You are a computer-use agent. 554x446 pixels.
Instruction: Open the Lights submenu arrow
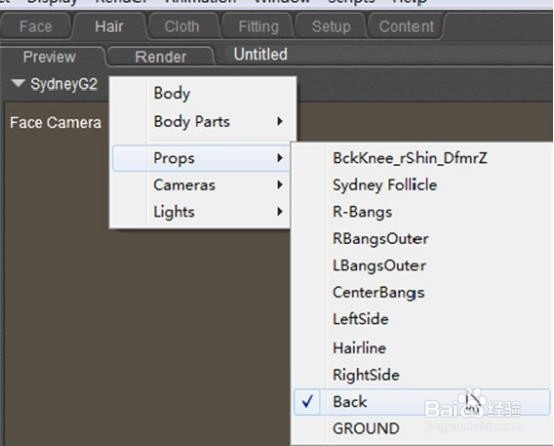[x=280, y=212]
